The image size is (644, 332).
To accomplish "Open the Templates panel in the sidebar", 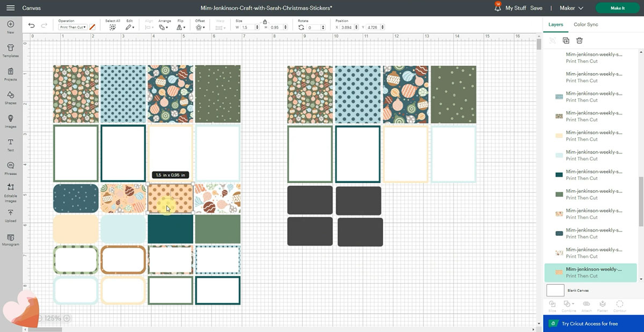I will [x=10, y=50].
